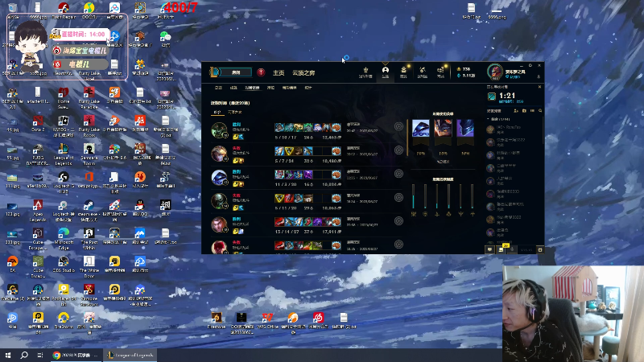Open the Rusty Lake Paradise desktop shortcut
This screenshot has width=644, height=362.
tap(89, 97)
